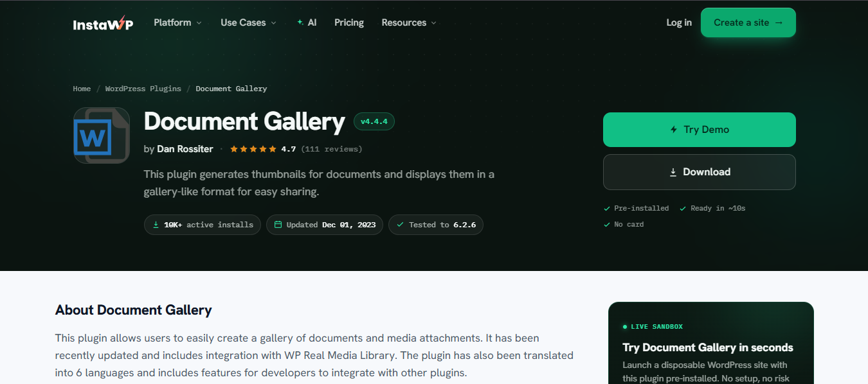
Task: Go to Home breadcrumb
Action: click(82, 89)
